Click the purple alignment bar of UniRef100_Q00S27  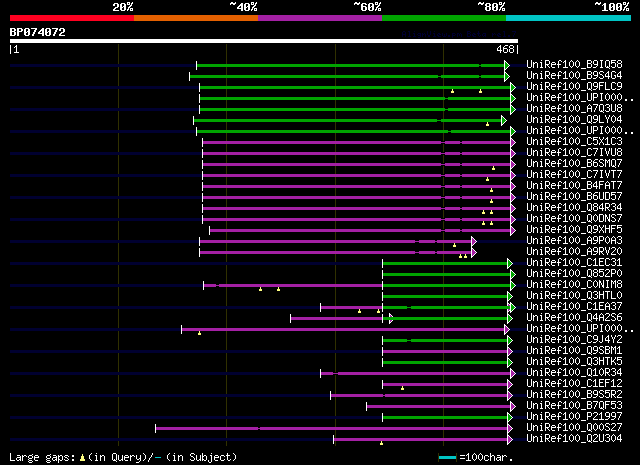pyautogui.click(x=331, y=429)
